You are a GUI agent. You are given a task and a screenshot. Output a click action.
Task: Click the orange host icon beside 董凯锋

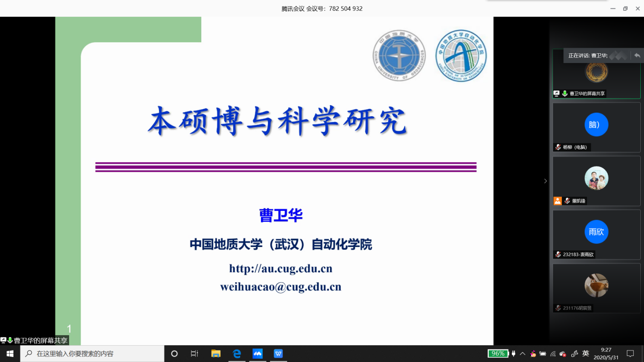coord(558,201)
